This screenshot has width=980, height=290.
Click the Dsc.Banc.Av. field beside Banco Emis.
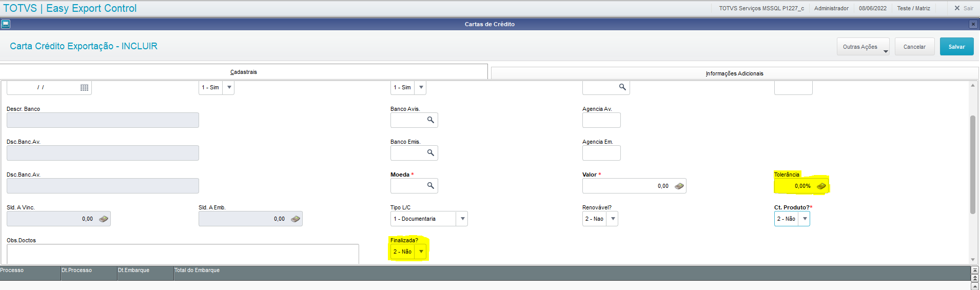[103, 153]
